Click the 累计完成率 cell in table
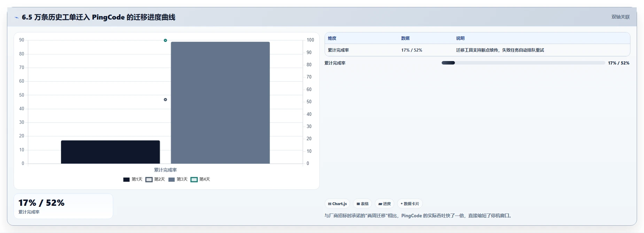The height and width of the screenshot is (233, 644). pos(338,50)
